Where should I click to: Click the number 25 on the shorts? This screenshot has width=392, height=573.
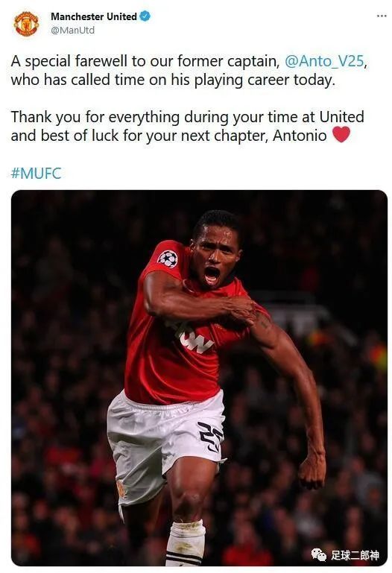point(211,437)
